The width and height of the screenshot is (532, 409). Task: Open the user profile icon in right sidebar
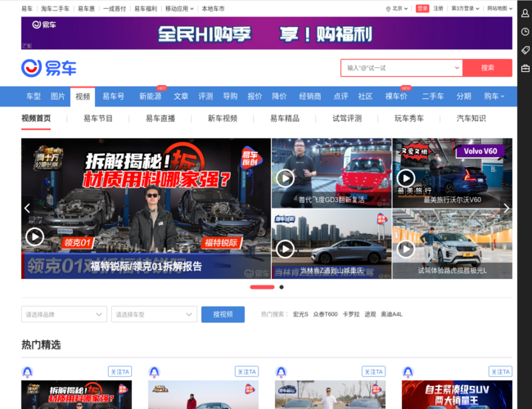(x=525, y=13)
